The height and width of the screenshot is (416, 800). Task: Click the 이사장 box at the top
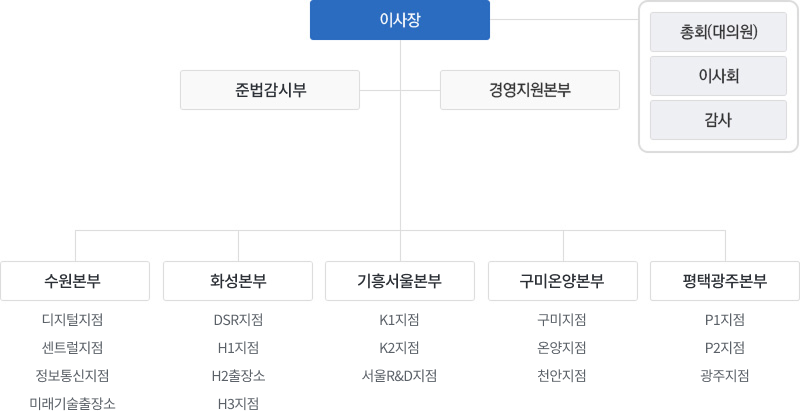tap(400, 20)
